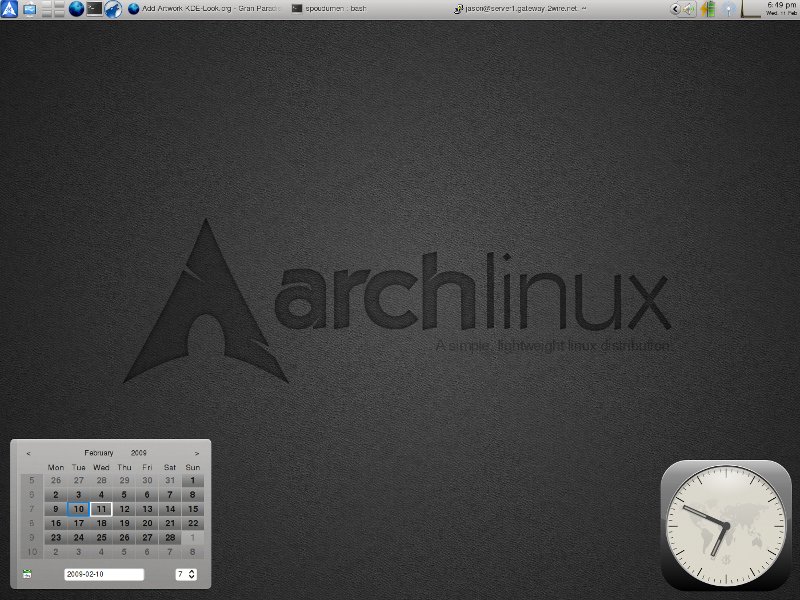Select February 19 in calendar
This screenshot has height=600, width=800.
[124, 523]
